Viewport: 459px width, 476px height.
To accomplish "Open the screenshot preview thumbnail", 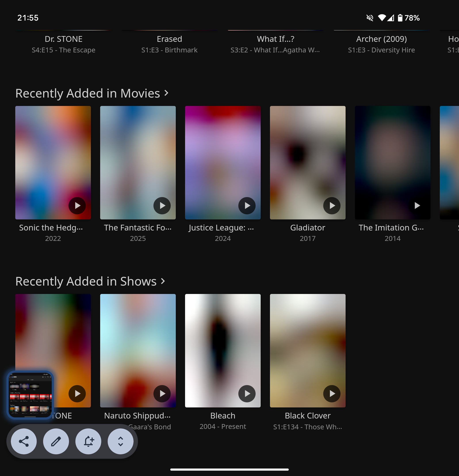I will (x=30, y=395).
